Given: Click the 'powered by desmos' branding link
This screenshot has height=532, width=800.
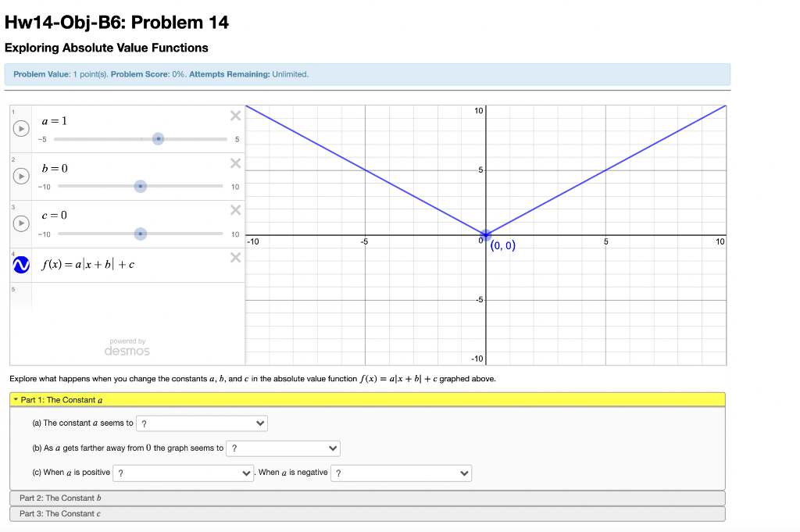Looking at the screenshot, I should point(127,347).
